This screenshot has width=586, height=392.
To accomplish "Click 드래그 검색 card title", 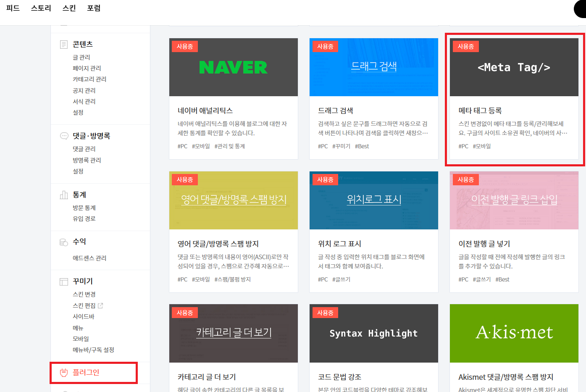I will pos(335,110).
